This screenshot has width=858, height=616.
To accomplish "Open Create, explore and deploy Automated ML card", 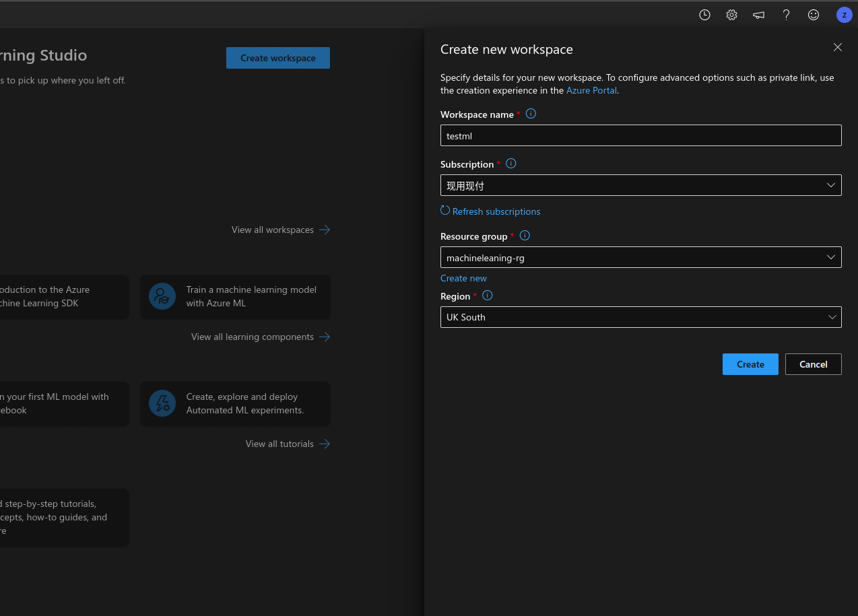I will pyautogui.click(x=235, y=403).
